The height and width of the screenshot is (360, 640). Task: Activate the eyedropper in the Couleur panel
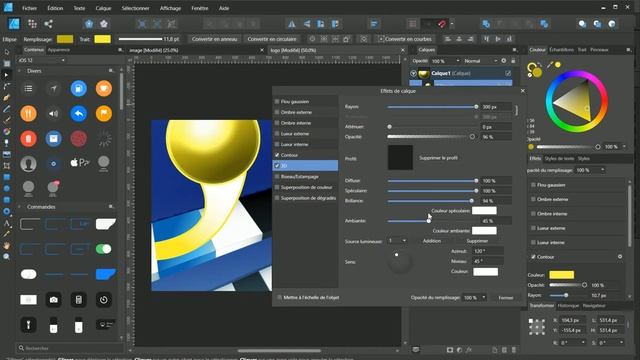pyautogui.click(x=550, y=65)
